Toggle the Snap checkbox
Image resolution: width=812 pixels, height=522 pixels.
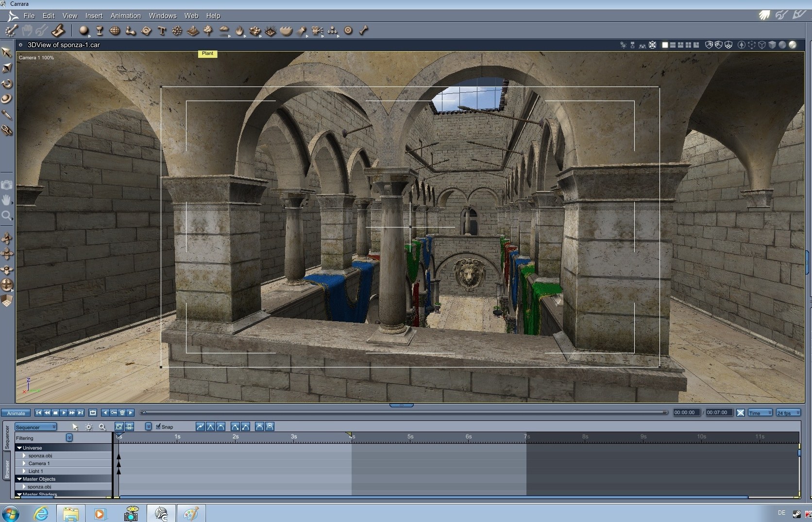(158, 426)
